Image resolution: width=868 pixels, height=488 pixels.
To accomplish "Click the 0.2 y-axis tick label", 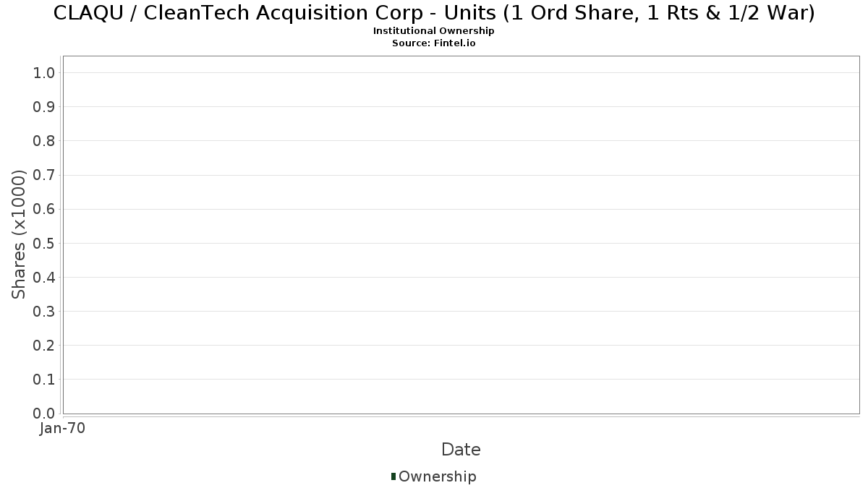I will [44, 346].
